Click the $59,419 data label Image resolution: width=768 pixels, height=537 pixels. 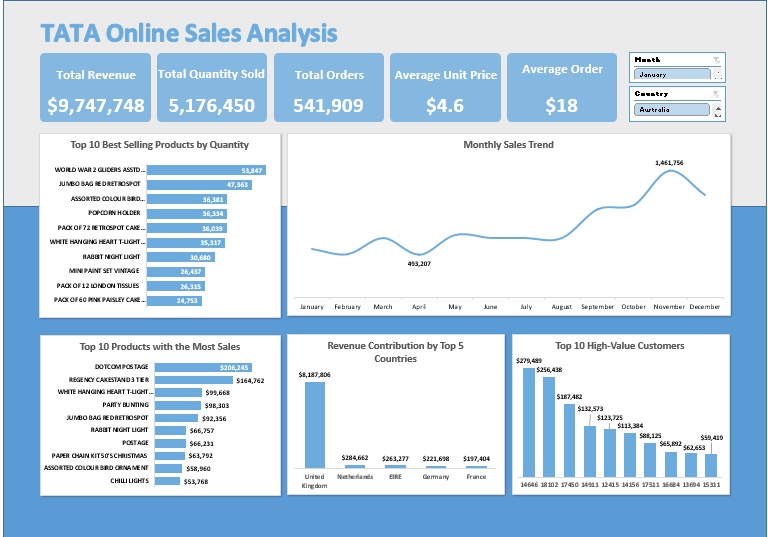point(712,438)
